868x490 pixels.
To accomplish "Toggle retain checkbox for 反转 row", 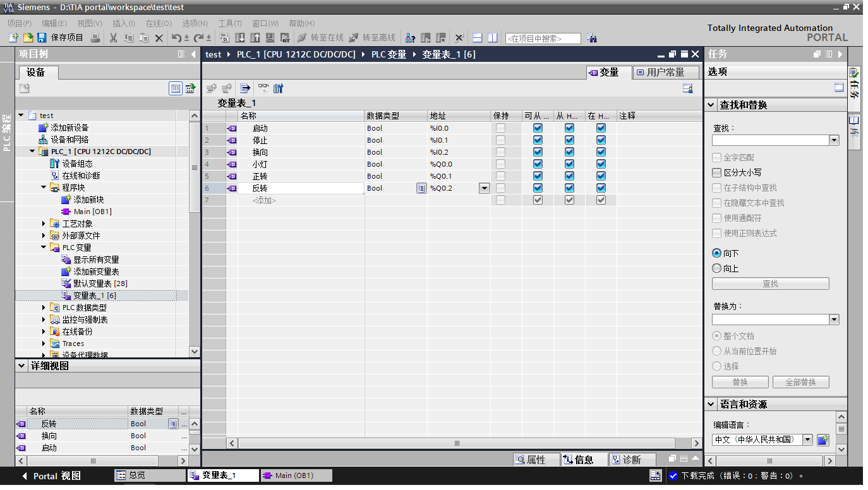I will [500, 188].
